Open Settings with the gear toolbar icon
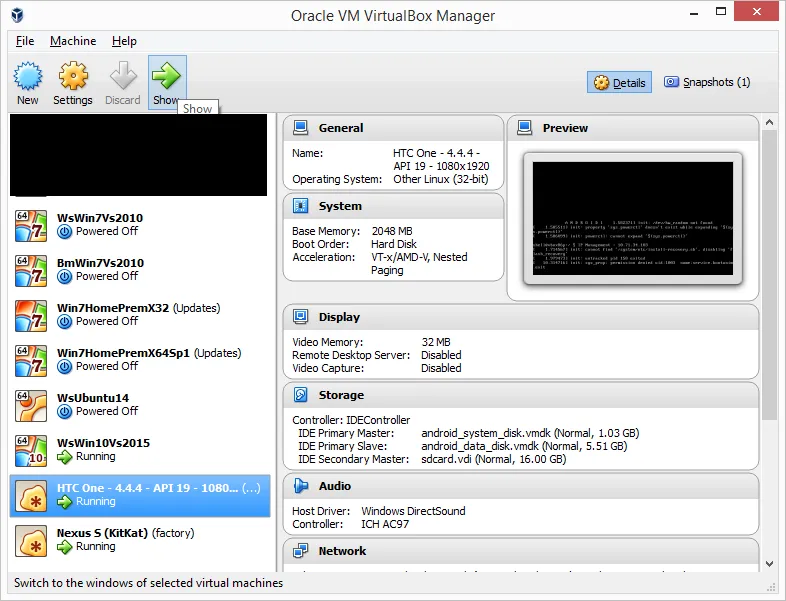This screenshot has height=601, width=786. pos(73,76)
